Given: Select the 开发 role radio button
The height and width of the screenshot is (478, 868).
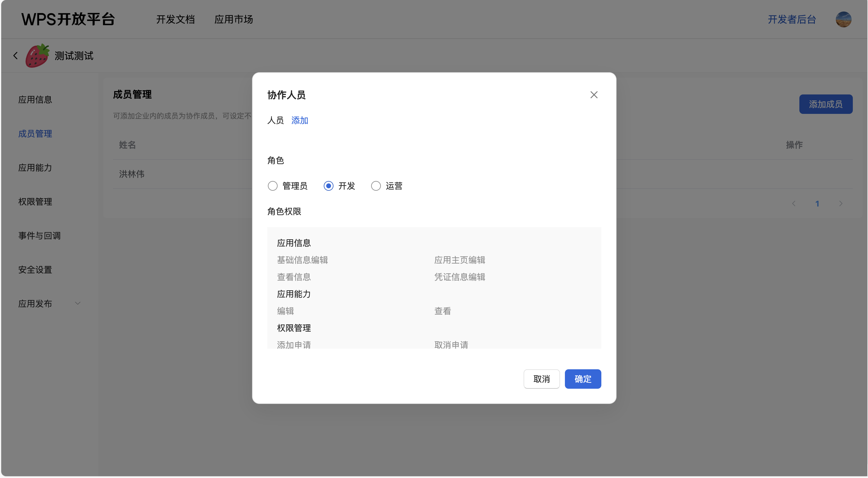Looking at the screenshot, I should [x=329, y=186].
